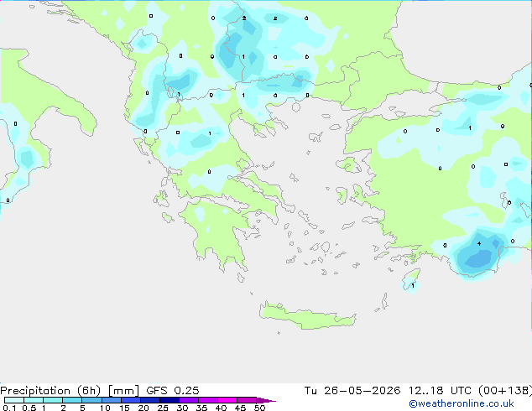532x411 pixels.
Task: Click the "[mm]" unit label
Action: (x=123, y=391)
